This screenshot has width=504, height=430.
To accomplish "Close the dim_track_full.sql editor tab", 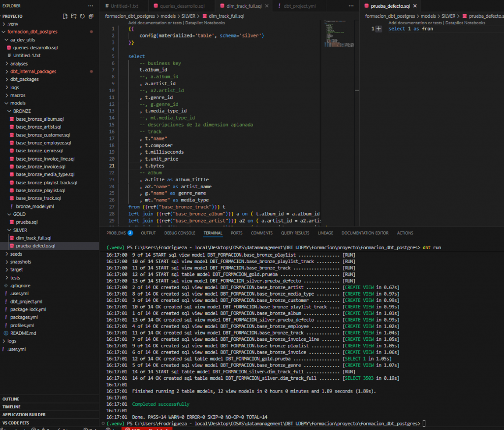I will tap(267, 6).
